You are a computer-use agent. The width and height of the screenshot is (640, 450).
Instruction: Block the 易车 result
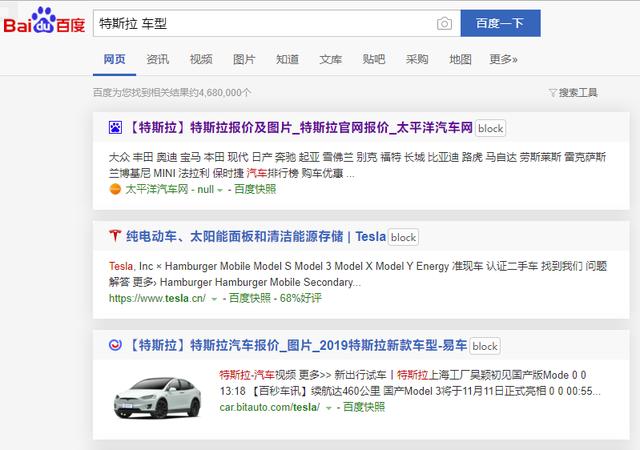(484, 346)
